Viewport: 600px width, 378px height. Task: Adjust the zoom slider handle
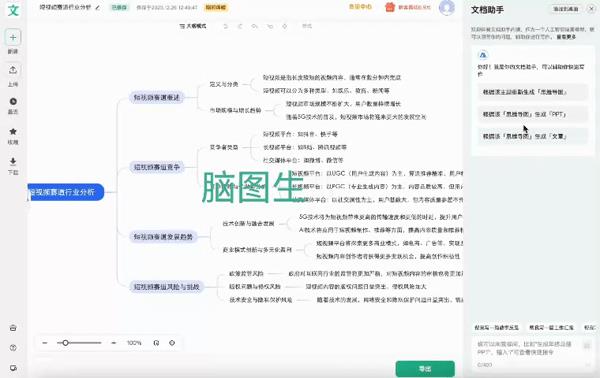65,343
